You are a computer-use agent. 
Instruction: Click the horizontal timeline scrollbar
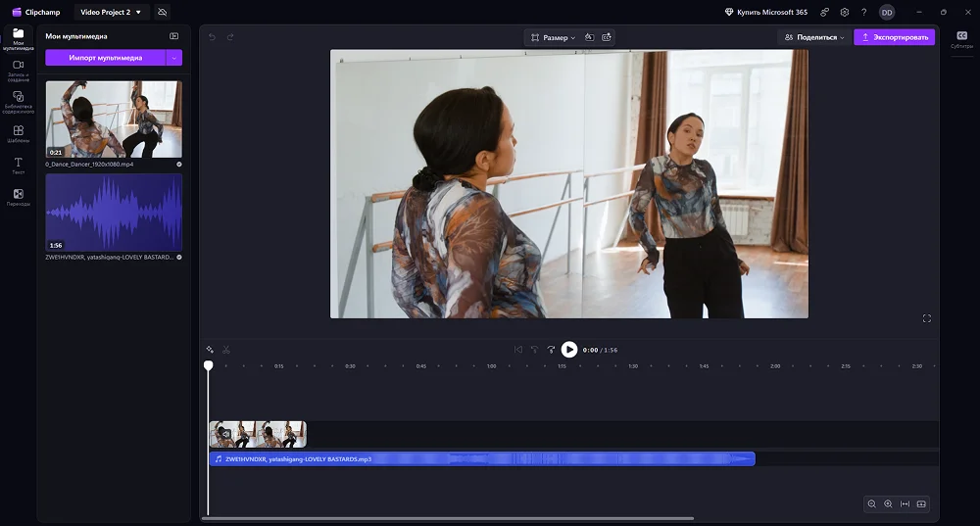(448, 518)
